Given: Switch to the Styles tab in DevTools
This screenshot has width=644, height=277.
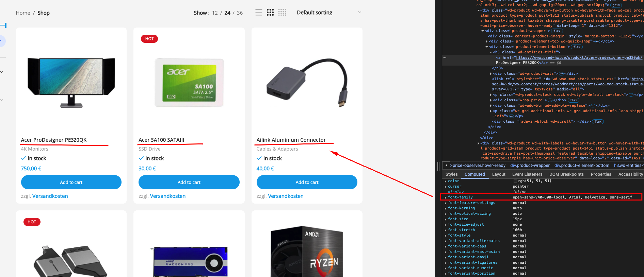Looking at the screenshot, I should (451, 174).
